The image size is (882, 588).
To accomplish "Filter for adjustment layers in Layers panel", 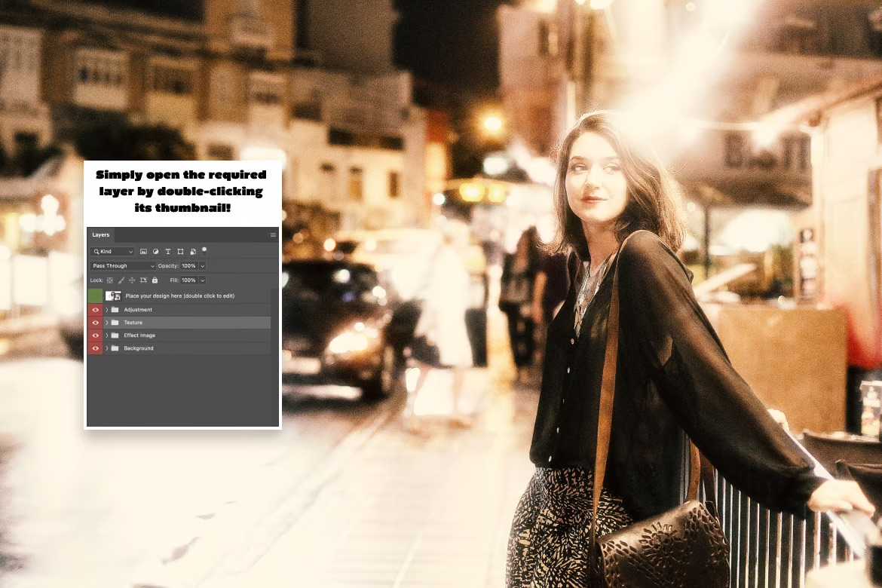I will [155, 251].
